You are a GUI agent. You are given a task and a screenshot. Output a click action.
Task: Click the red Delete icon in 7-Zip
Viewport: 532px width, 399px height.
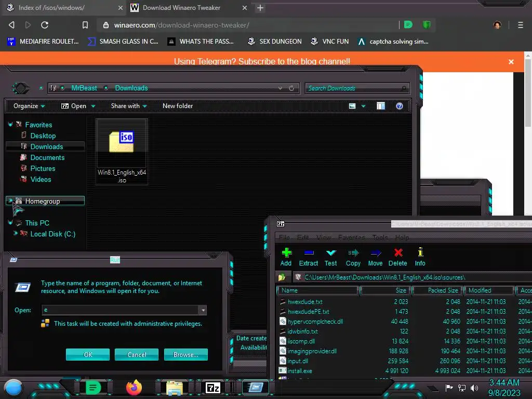point(398,253)
